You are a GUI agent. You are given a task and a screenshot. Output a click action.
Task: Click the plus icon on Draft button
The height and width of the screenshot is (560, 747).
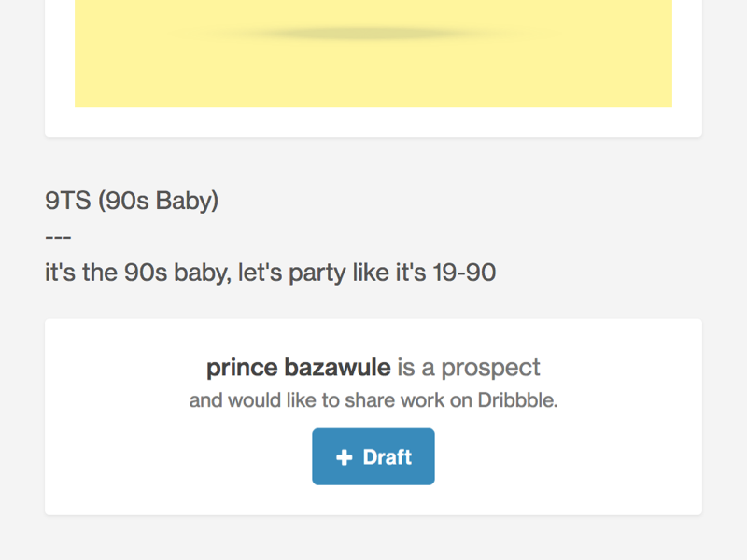click(x=345, y=457)
